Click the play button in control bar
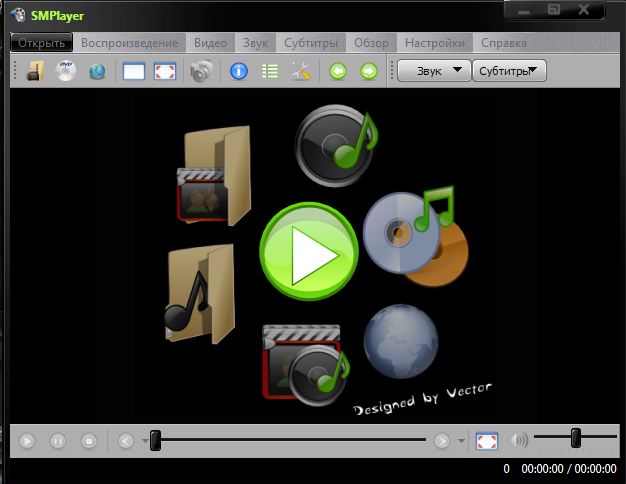 point(27,441)
